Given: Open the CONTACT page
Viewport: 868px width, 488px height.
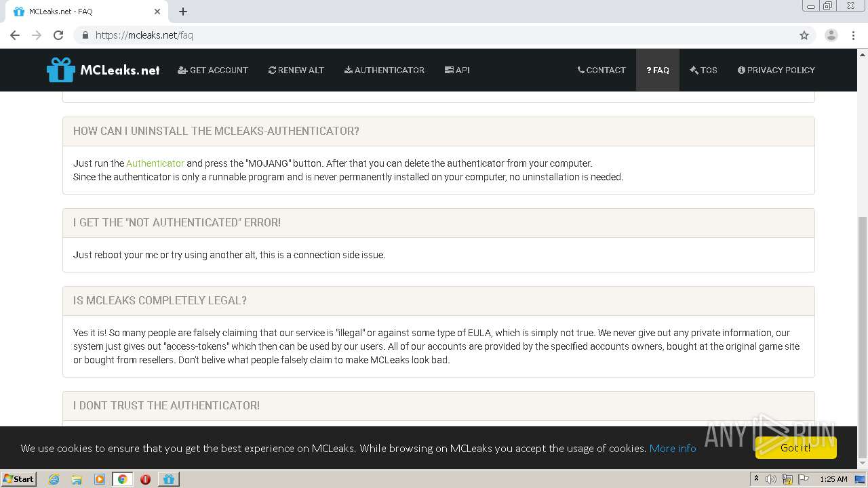Looking at the screenshot, I should click(x=601, y=70).
